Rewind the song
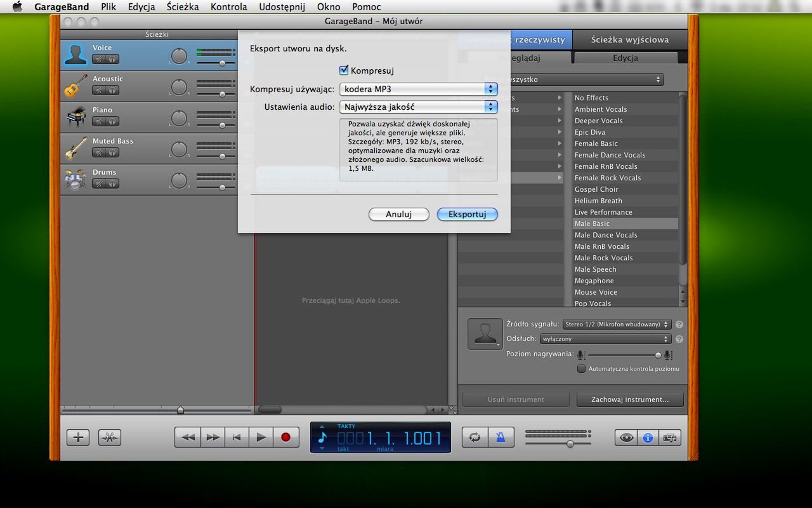The height and width of the screenshot is (508, 812). coord(188,437)
